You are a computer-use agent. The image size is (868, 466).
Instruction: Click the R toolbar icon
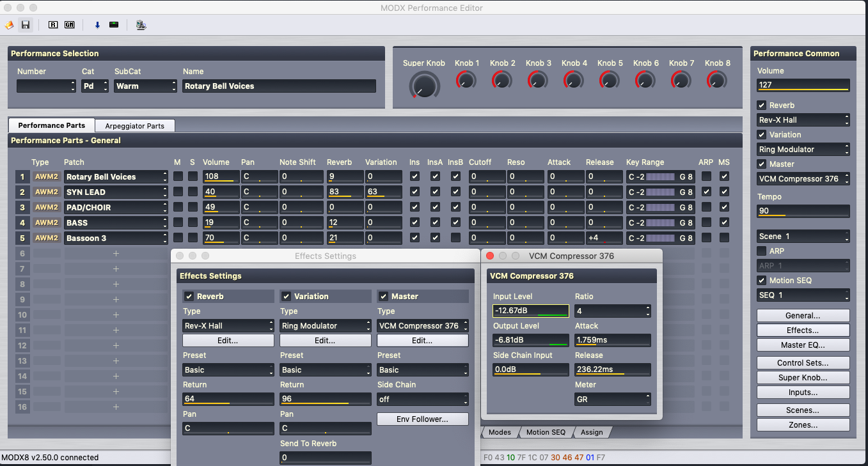pos(53,25)
